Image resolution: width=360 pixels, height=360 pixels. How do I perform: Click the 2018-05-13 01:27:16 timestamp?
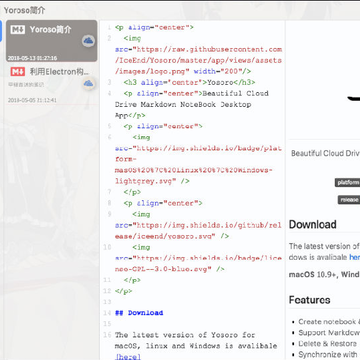click(32, 58)
